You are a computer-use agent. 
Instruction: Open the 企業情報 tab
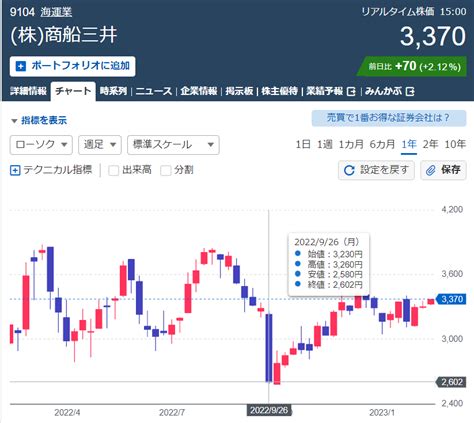(199, 91)
